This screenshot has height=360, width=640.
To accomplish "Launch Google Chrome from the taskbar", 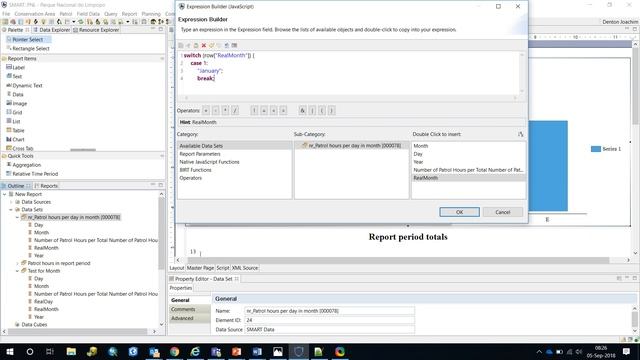I will (175, 351).
